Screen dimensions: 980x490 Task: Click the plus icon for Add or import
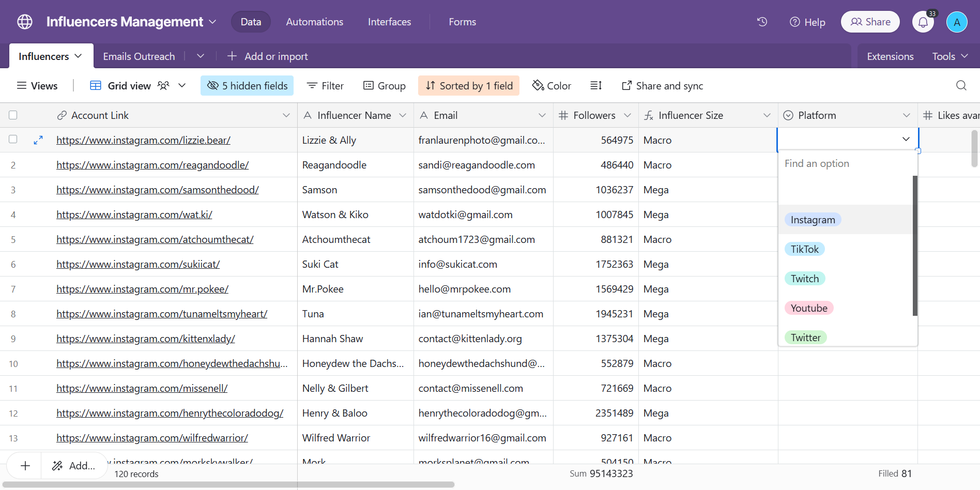[x=232, y=56]
